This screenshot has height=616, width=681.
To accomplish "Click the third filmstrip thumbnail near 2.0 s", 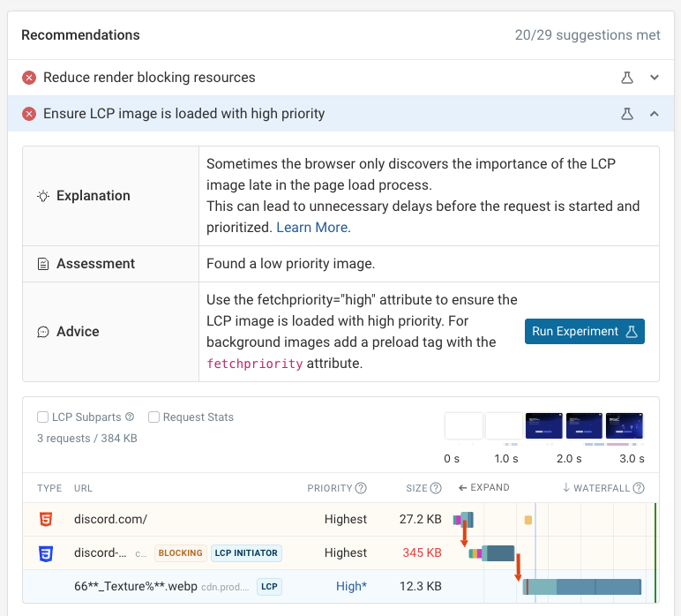I will point(543,425).
